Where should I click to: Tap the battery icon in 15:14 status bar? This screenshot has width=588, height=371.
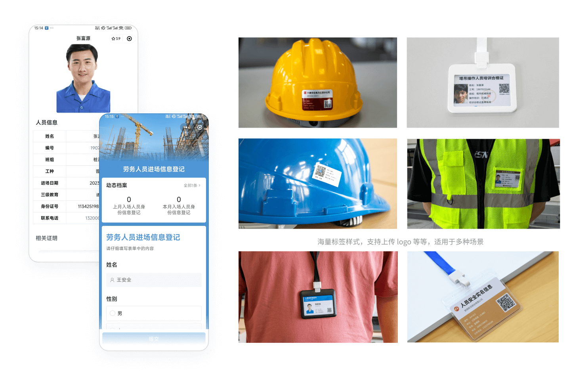pos(128,28)
